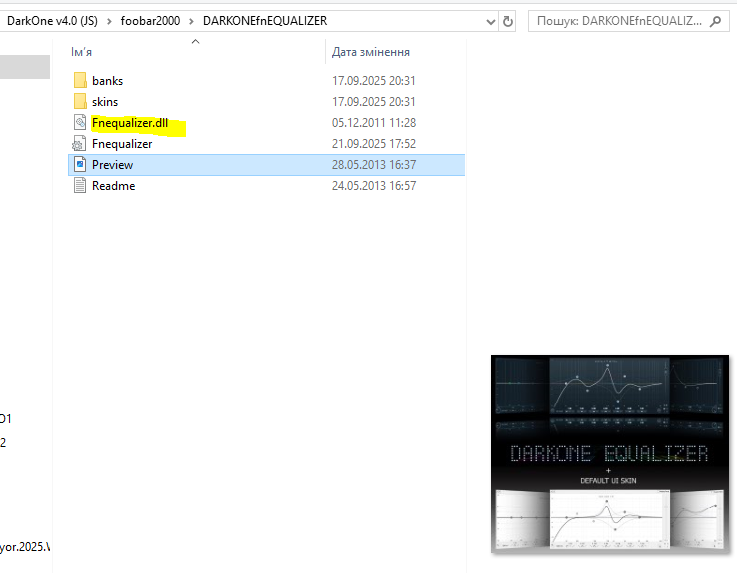Click the date 28.05.2013 16:37
The width and height of the screenshot is (737, 573).
pyautogui.click(x=374, y=165)
